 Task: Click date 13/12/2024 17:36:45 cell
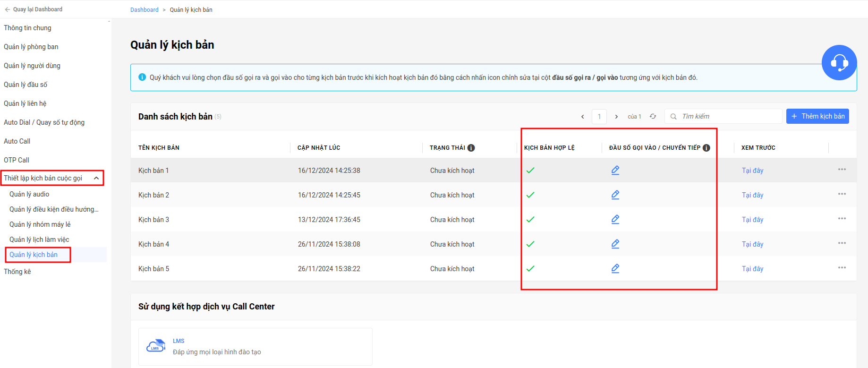(x=329, y=220)
